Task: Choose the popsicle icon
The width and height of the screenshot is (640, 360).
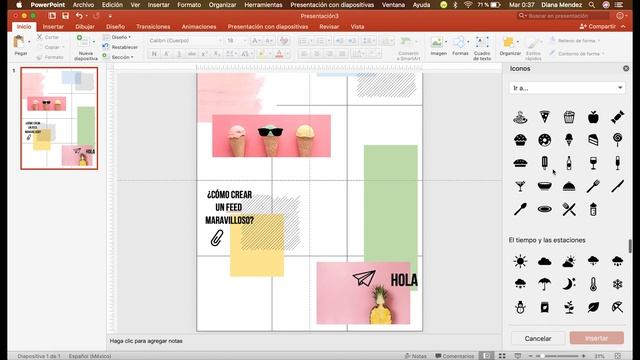Action: coord(544,163)
